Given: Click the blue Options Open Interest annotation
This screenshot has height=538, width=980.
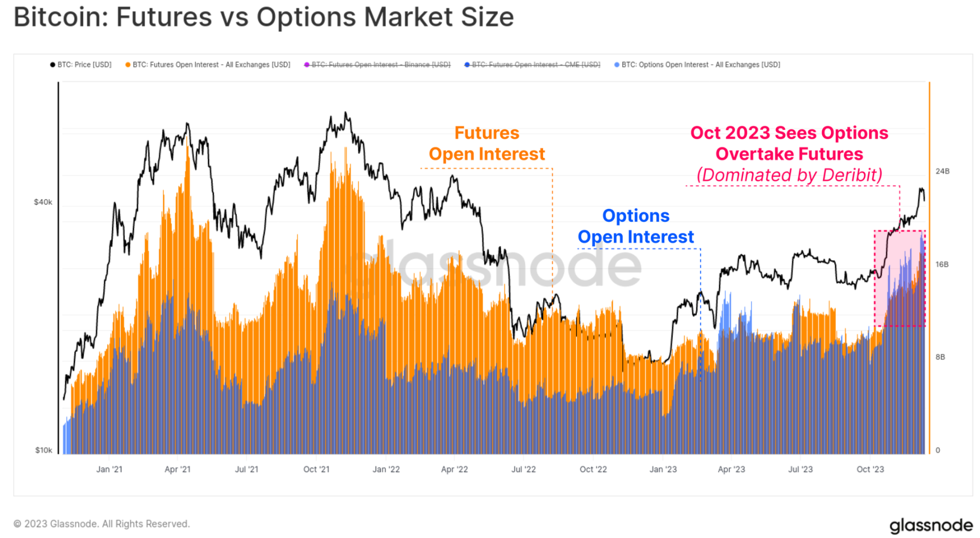Looking at the screenshot, I should click(635, 226).
